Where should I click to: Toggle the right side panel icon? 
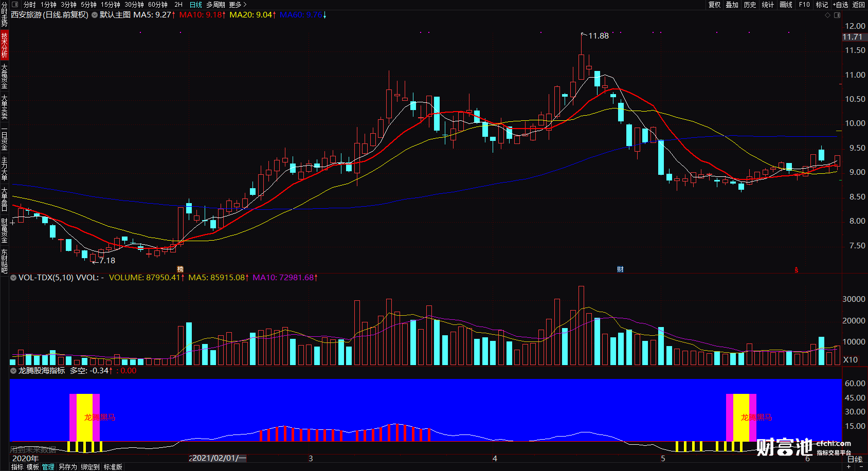[x=837, y=15]
